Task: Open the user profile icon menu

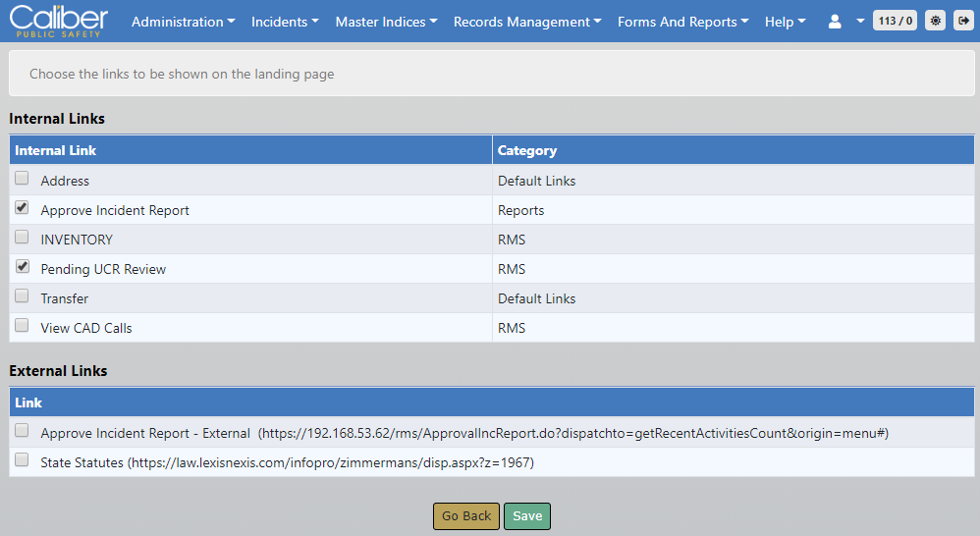Action: [835, 22]
